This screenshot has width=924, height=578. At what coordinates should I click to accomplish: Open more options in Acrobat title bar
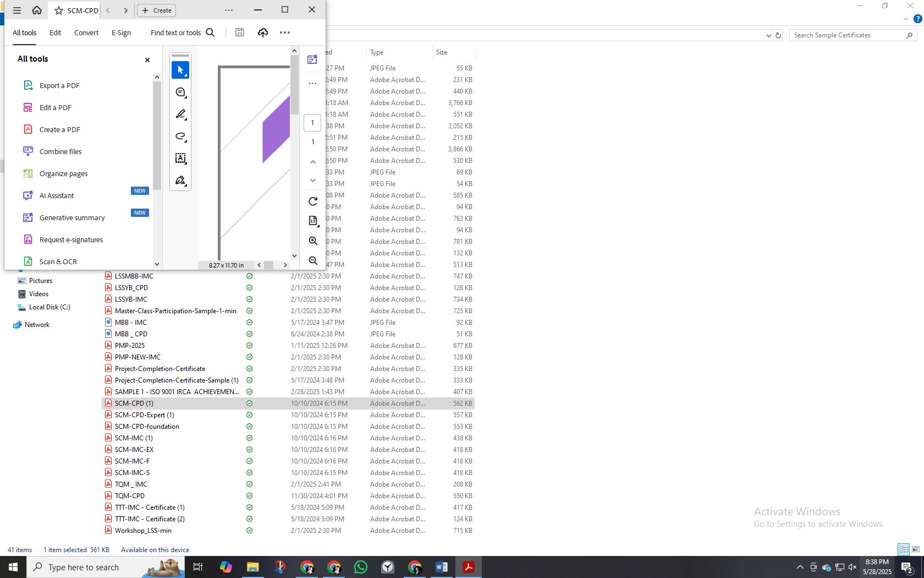pyautogui.click(x=229, y=10)
